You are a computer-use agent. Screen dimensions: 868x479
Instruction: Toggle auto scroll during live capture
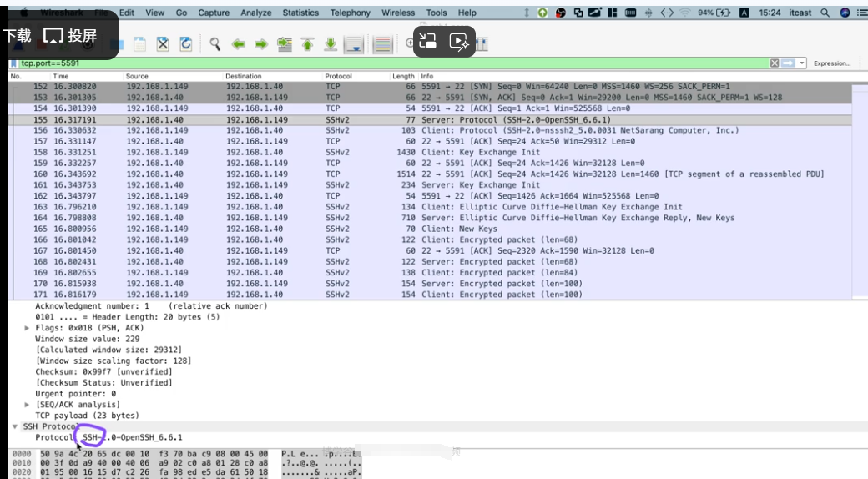pyautogui.click(x=354, y=43)
